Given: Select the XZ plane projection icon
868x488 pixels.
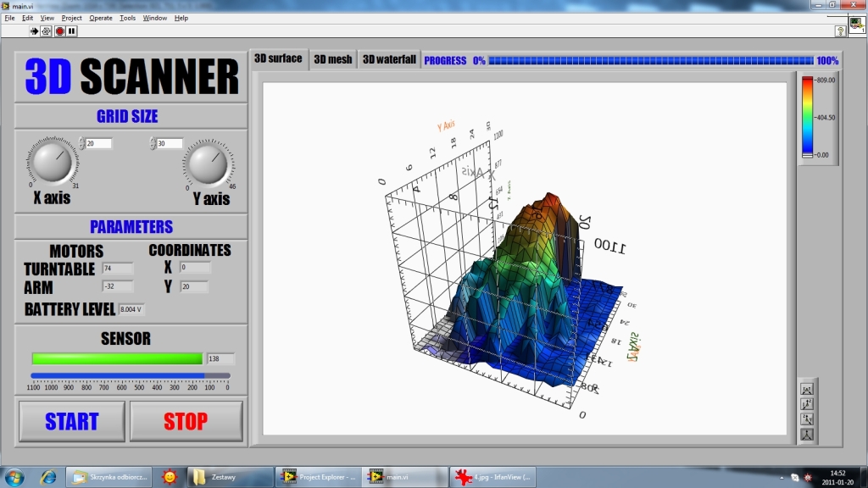Looking at the screenshot, I should [x=807, y=404].
